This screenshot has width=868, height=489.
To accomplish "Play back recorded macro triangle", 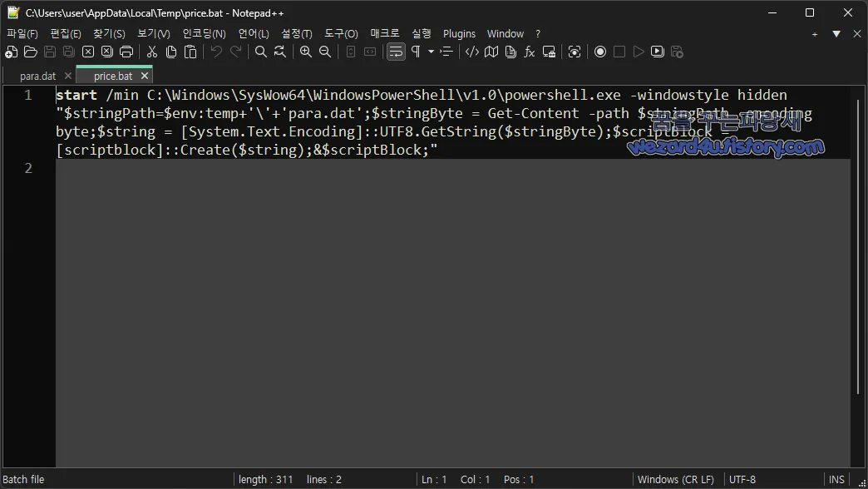I will click(639, 52).
